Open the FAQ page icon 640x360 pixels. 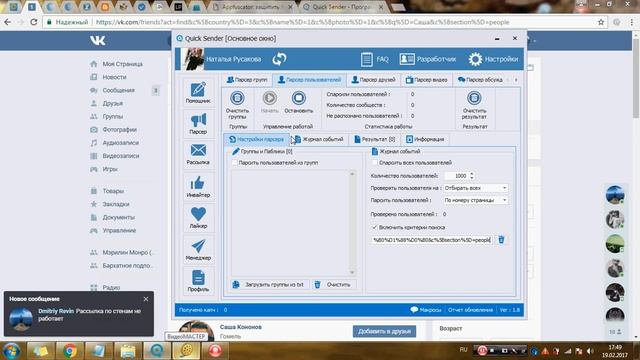[x=375, y=59]
